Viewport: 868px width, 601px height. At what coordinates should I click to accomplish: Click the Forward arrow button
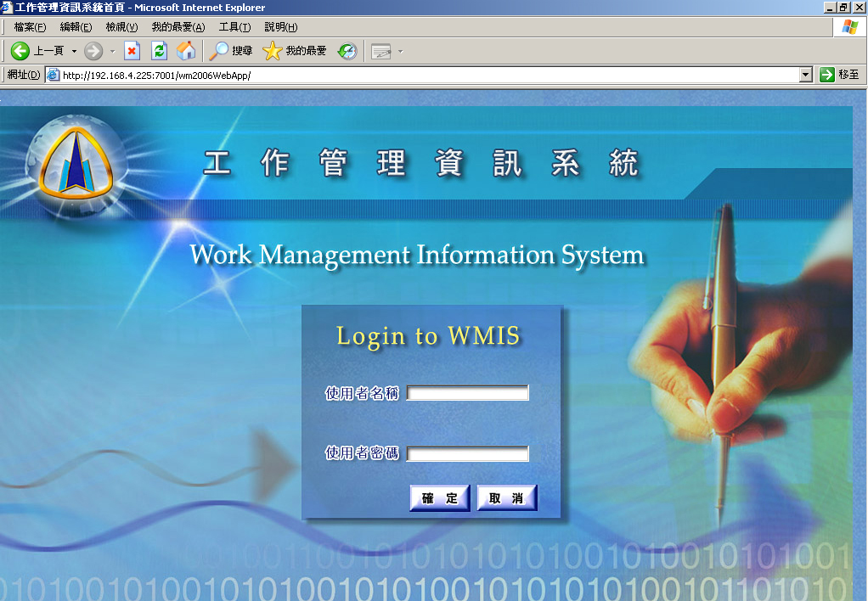(93, 51)
